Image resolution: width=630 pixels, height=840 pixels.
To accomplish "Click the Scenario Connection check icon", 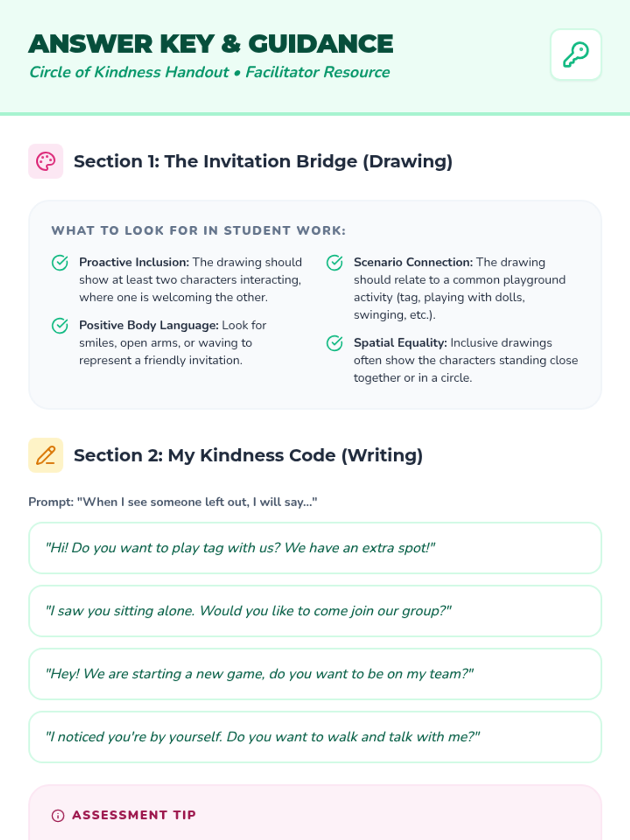I will [x=334, y=262].
